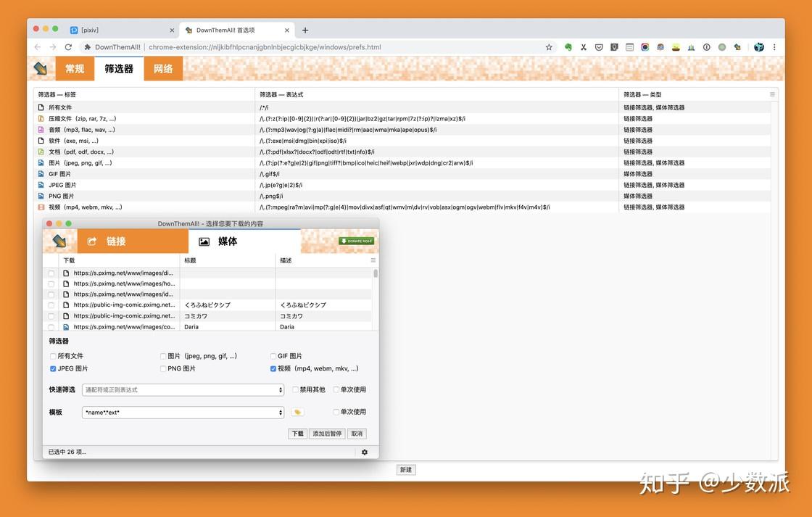Switch to the 筛选器 preferences tab
812x517 pixels.
(x=119, y=68)
